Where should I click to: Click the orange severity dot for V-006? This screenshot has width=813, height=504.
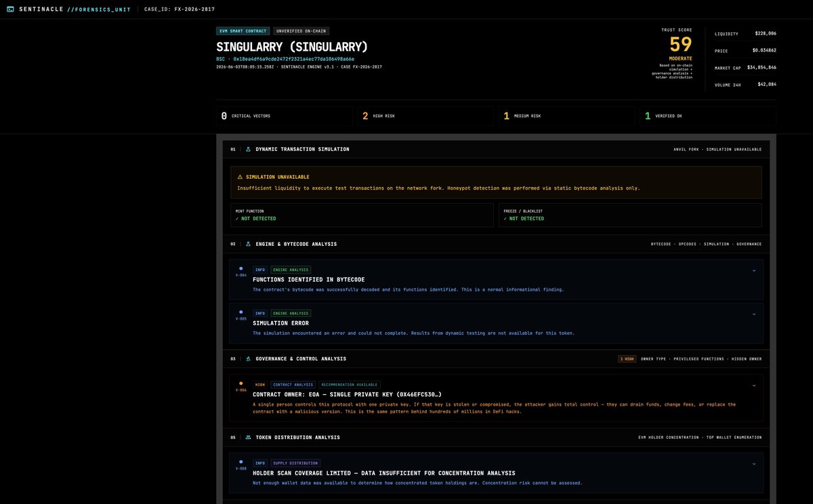click(241, 383)
